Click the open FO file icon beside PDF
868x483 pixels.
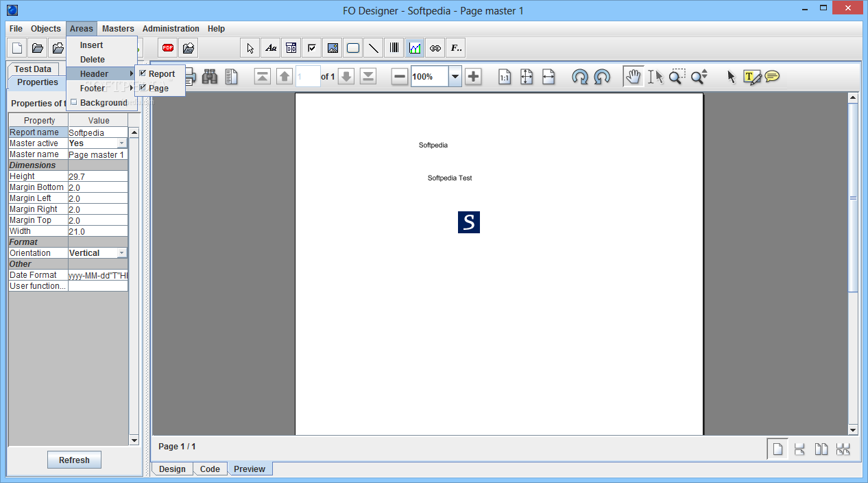tap(189, 48)
